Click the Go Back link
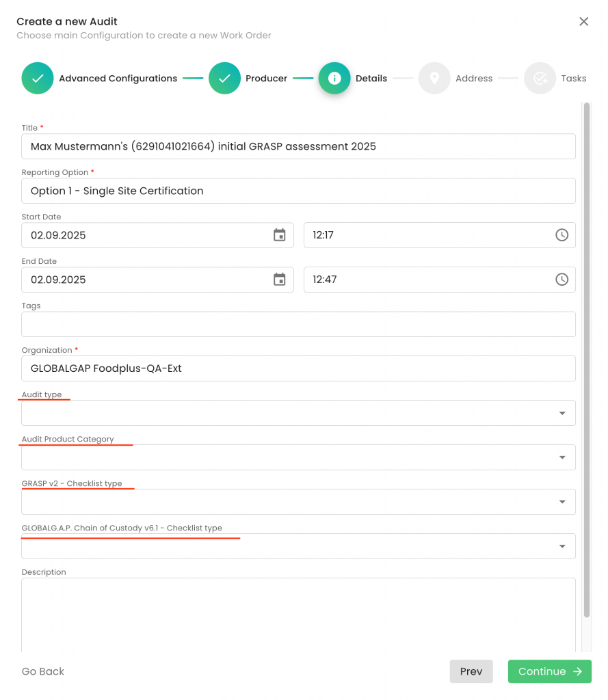The height and width of the screenshot is (700, 608). pos(43,671)
